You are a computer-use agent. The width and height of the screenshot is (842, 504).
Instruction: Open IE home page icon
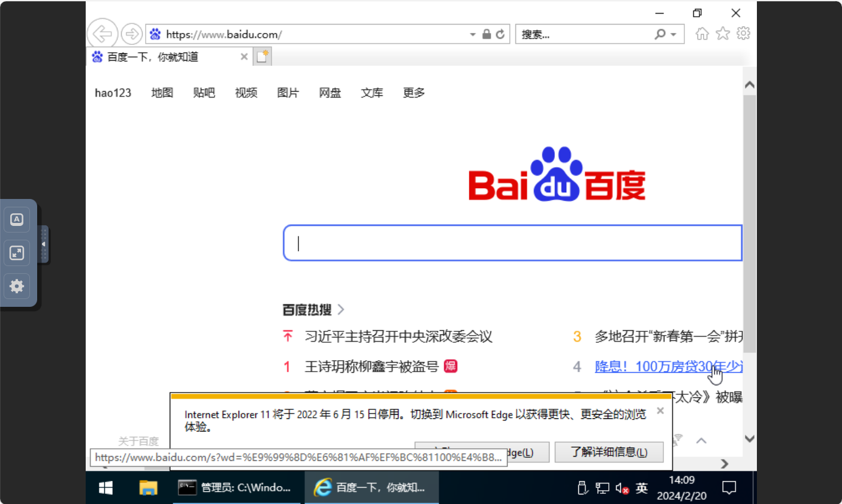tap(702, 34)
